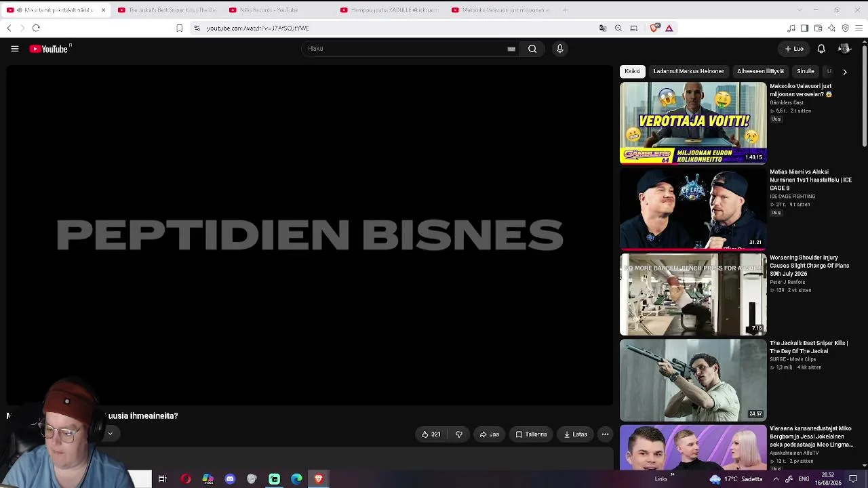Viewport: 868px width, 488px height.
Task: Expand the channel options chevron below title
Action: (x=110, y=434)
